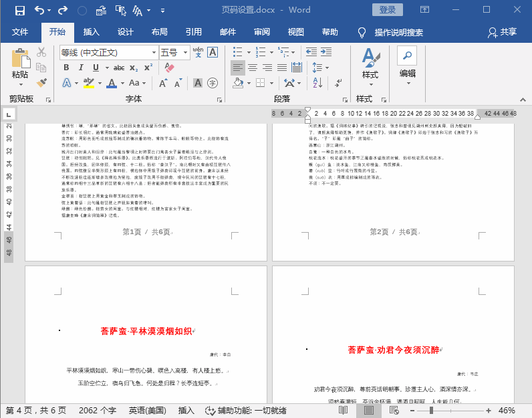Viewport: 532px width, 418px height.
Task: Toggle Bold formatting
Action: click(x=67, y=68)
